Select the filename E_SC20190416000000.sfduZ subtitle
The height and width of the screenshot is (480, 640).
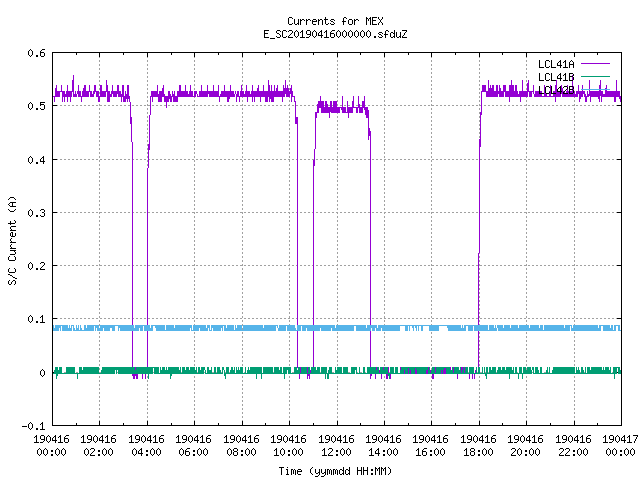click(x=335, y=34)
